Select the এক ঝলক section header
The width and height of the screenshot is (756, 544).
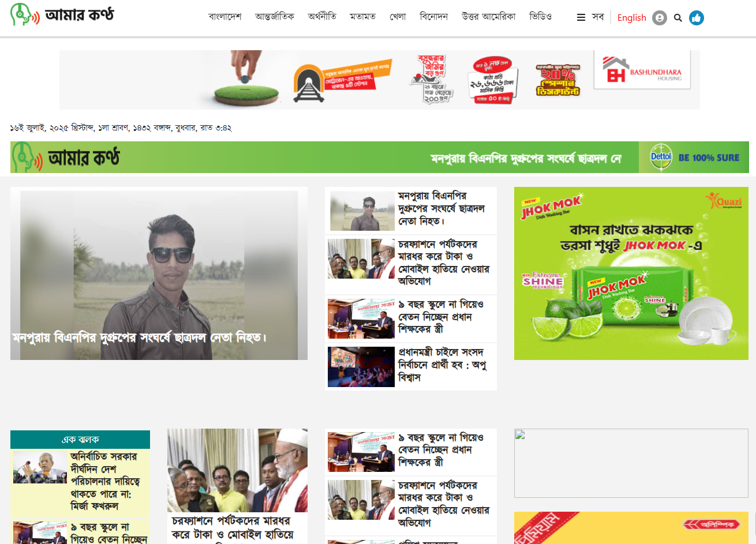click(80, 440)
